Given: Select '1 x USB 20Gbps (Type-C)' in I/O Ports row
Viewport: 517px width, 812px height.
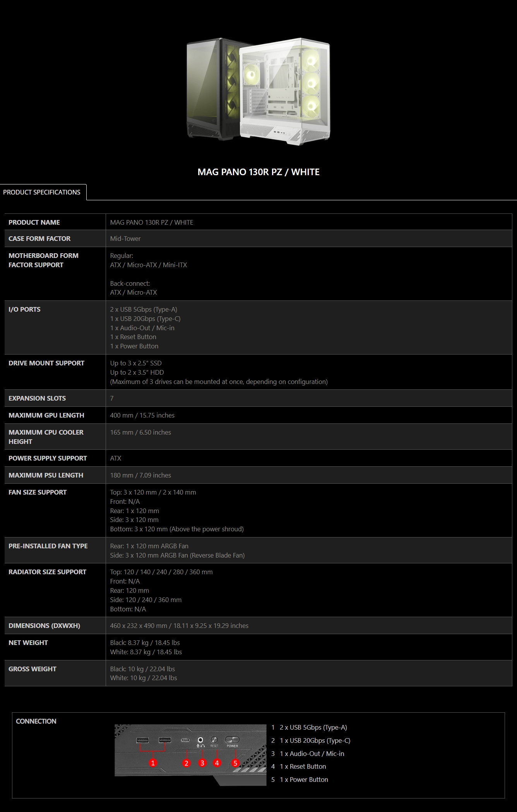Looking at the screenshot, I should pyautogui.click(x=146, y=319).
